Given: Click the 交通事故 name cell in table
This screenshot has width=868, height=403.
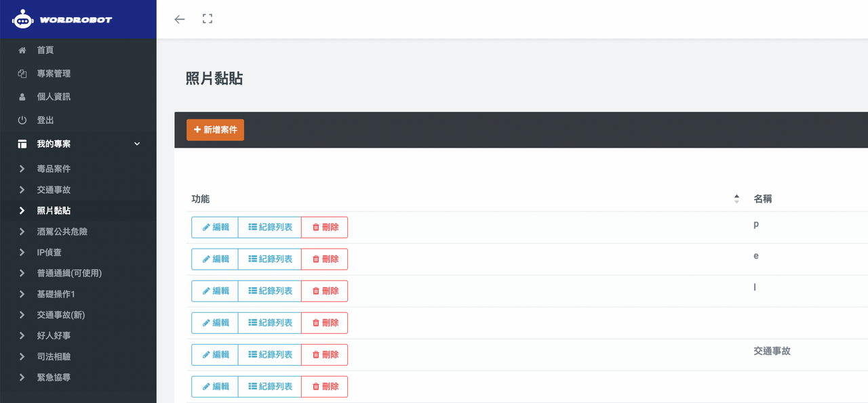Looking at the screenshot, I should 772,351.
